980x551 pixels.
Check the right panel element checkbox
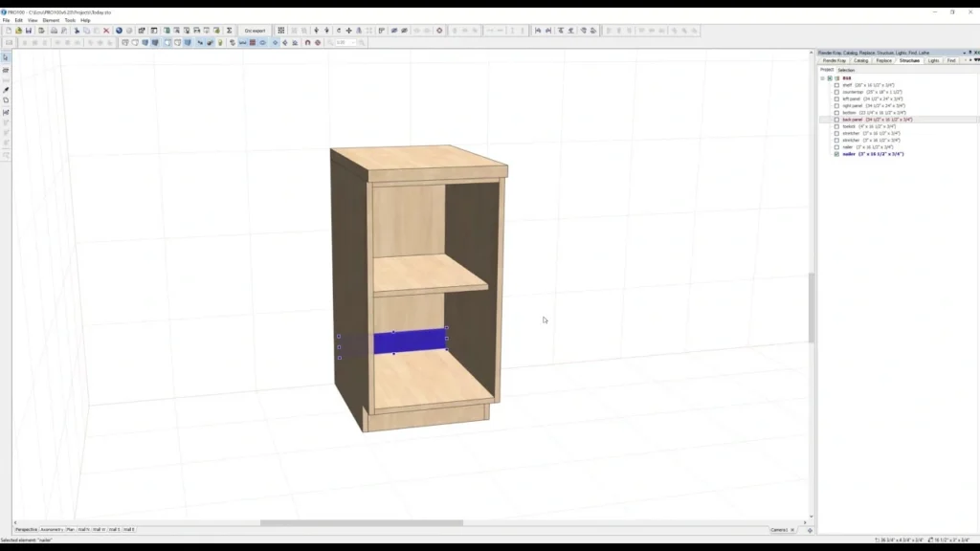click(x=836, y=105)
